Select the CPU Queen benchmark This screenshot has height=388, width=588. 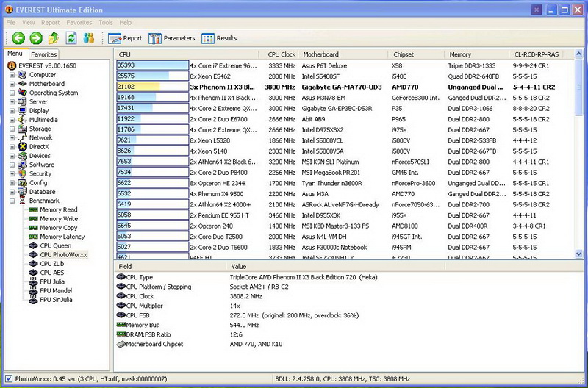pos(56,245)
